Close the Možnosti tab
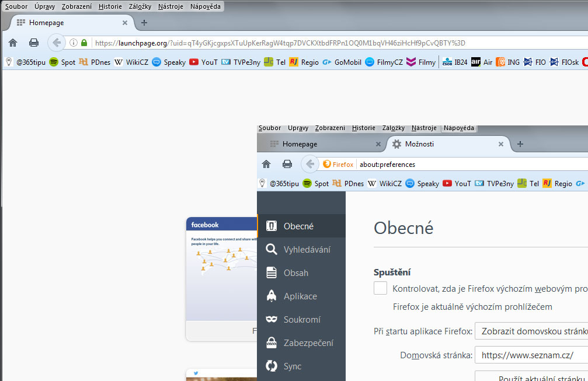The image size is (588, 381). (x=500, y=144)
